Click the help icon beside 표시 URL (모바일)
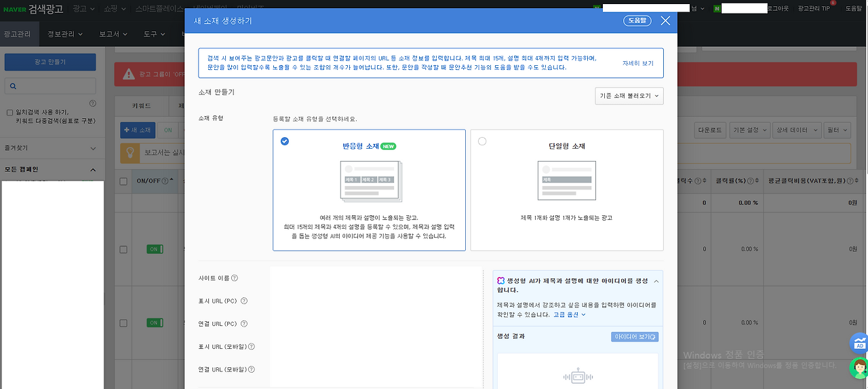Image resolution: width=868 pixels, height=389 pixels. 252,346
